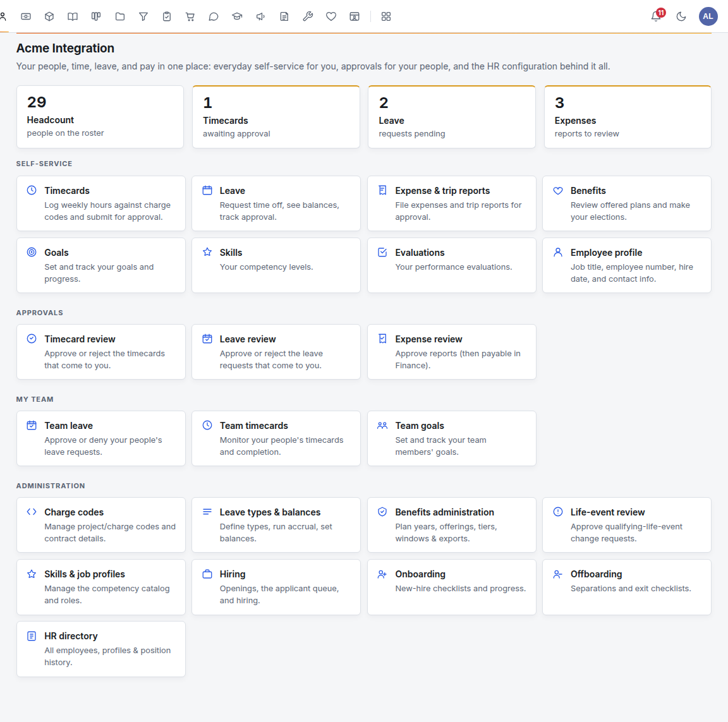This screenshot has height=722, width=728.
Task: Open the megaphone module icon
Action: pos(260,16)
